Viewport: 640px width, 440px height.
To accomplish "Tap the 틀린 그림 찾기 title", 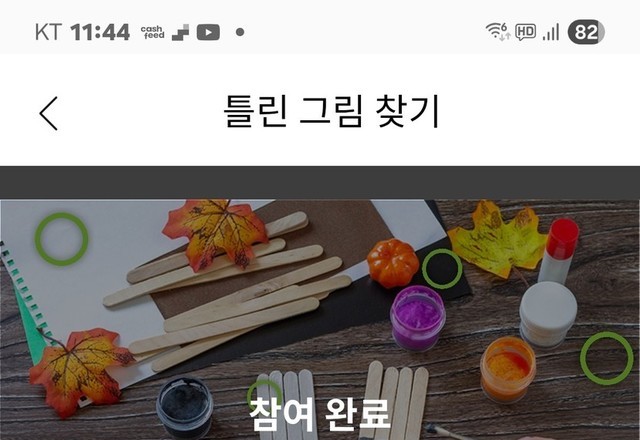I will tap(331, 111).
